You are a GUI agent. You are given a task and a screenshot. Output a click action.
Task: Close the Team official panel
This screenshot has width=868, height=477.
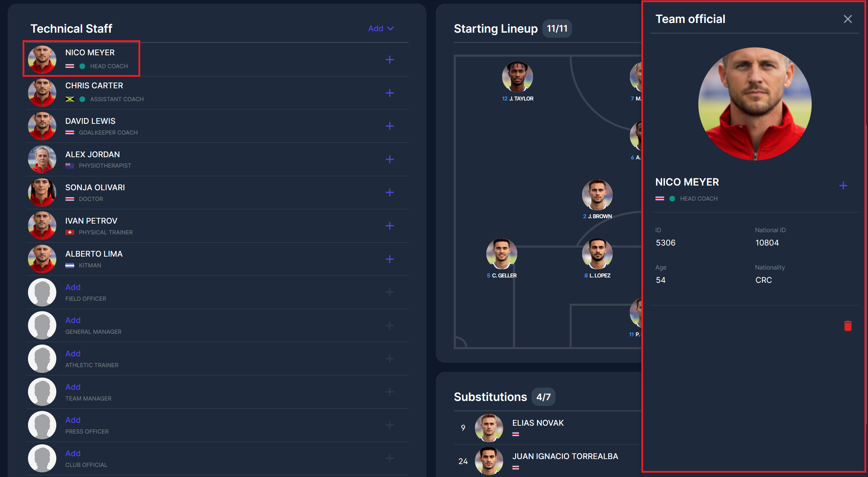click(x=848, y=19)
